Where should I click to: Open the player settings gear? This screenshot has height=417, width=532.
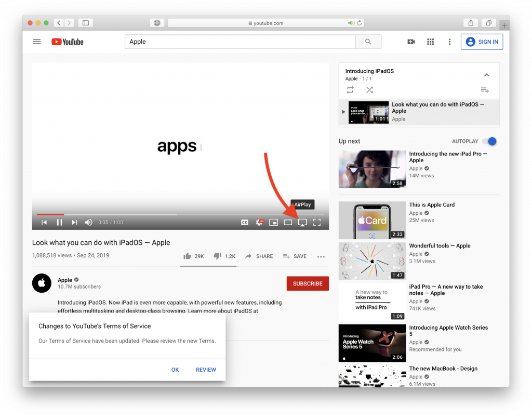(x=260, y=223)
